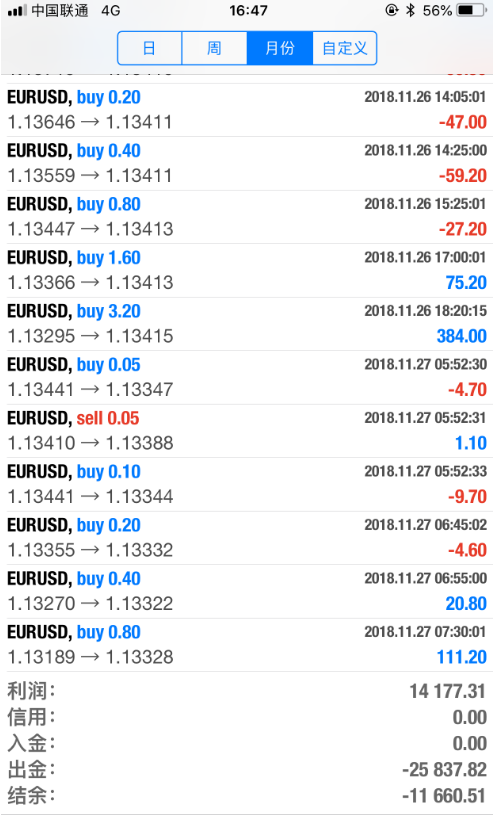Open the EURUSD buy 1.60 trade row
Image resolution: width=501 pixels, height=815 pixels.
coord(247,271)
